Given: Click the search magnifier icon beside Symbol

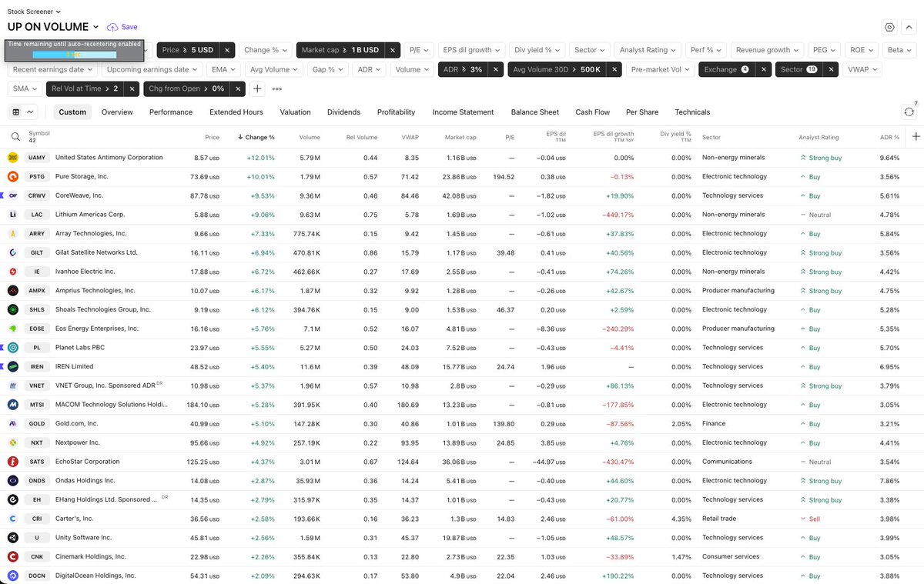Looking at the screenshot, I should [x=15, y=137].
